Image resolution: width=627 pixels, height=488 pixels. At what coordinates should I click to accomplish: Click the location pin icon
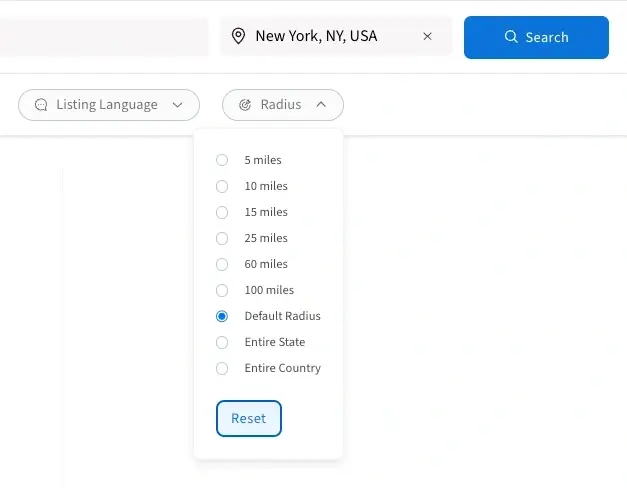[238, 36]
